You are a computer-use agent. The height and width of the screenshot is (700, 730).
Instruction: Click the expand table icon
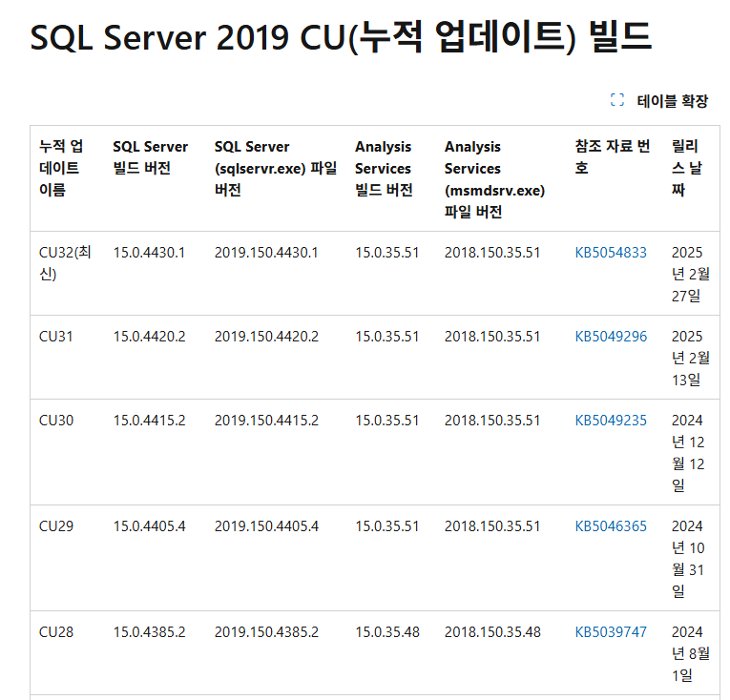[x=616, y=100]
